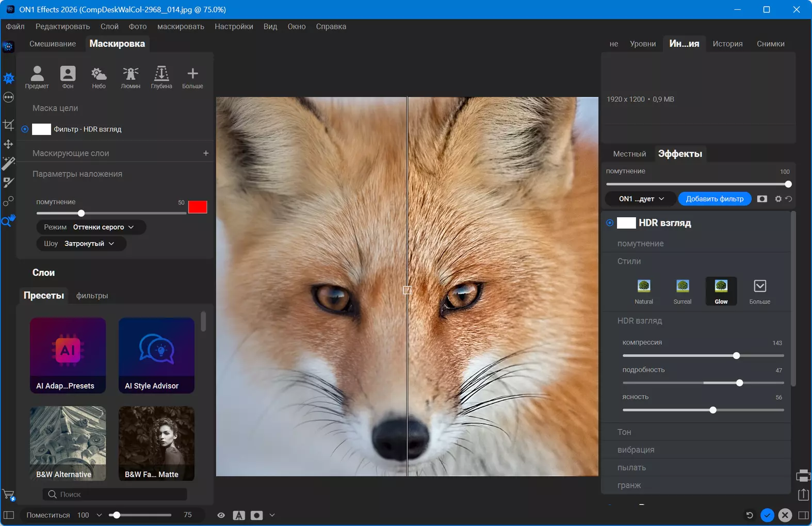The image size is (812, 526).
Task: Select the Crop tool in left toolbar
Action: click(8, 125)
